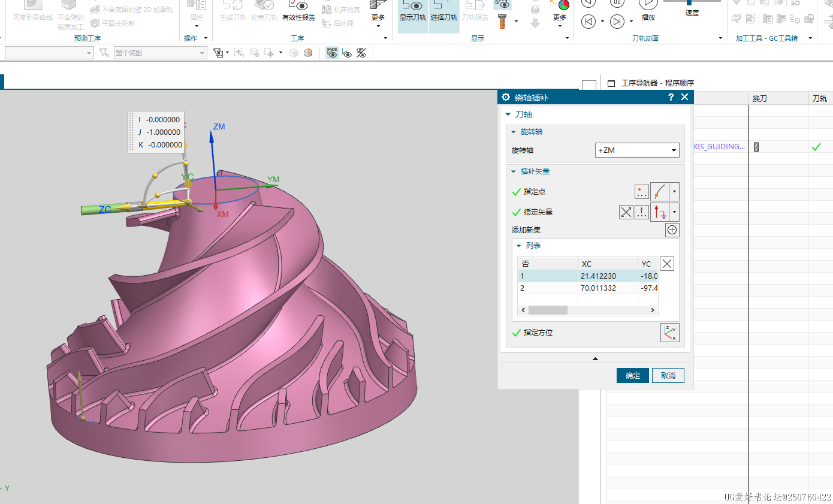Click list horizontal scrollbar right arrow

(653, 310)
